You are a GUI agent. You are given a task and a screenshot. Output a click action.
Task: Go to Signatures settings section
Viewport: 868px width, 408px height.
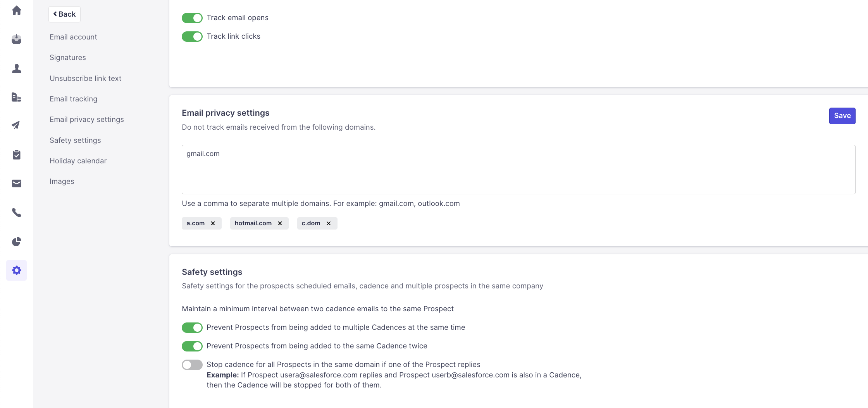pos(68,58)
